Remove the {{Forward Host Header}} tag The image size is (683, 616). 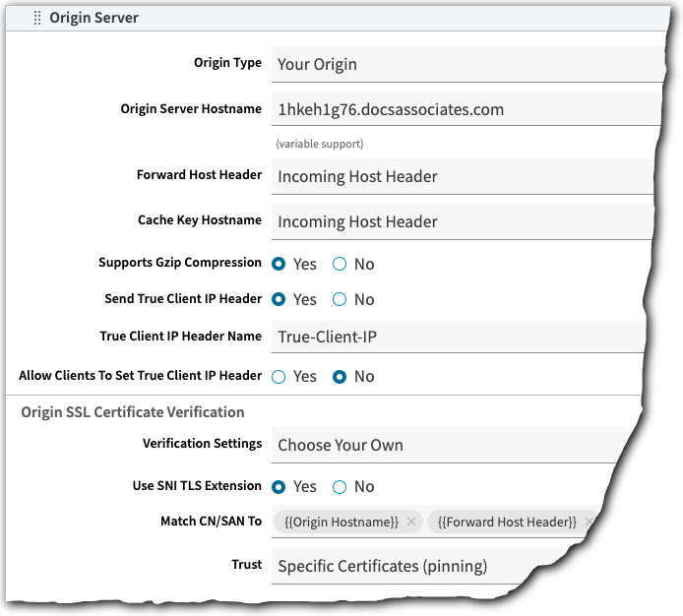point(590,523)
